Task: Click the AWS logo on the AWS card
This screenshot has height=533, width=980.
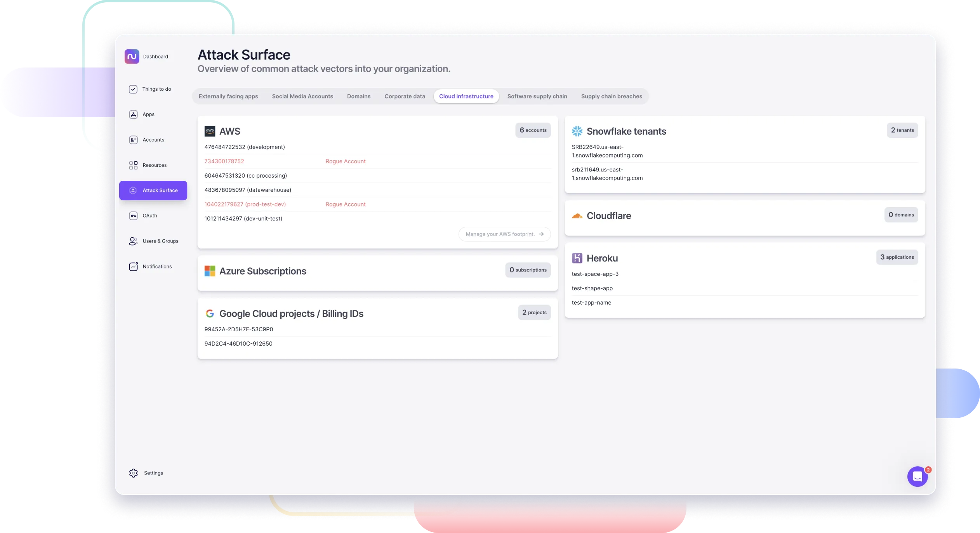Action: 210,131
